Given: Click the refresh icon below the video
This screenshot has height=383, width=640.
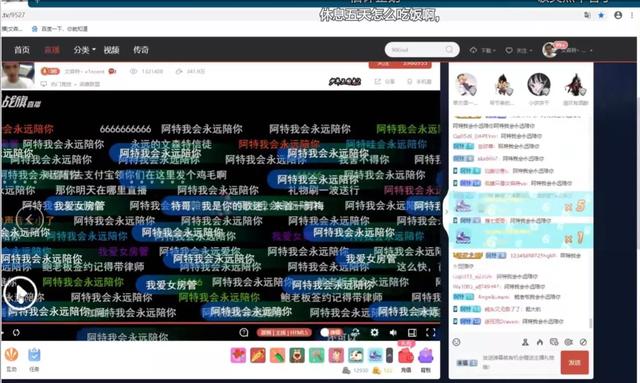Looking at the screenshot, I should (x=16, y=332).
